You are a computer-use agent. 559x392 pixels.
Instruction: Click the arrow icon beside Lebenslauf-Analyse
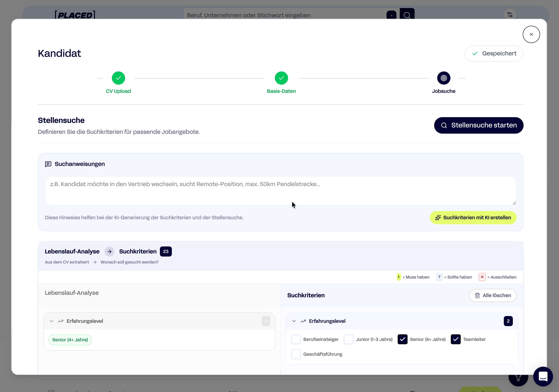click(x=109, y=251)
